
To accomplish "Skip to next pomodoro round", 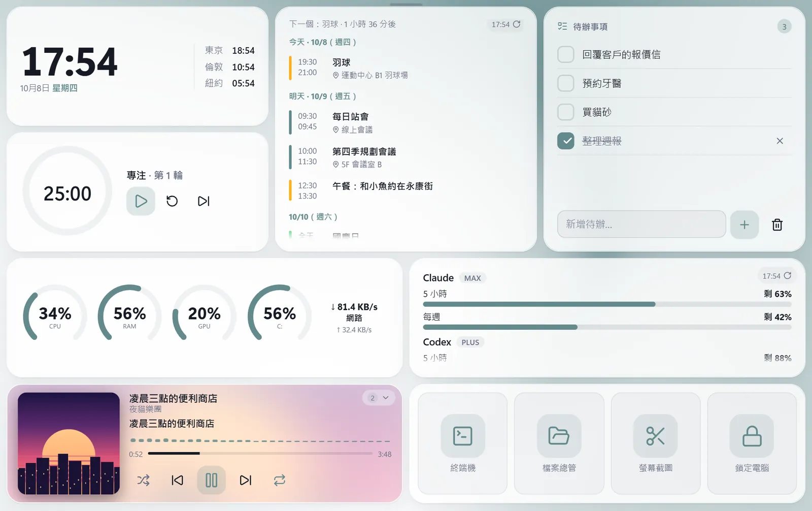I will pyautogui.click(x=204, y=201).
